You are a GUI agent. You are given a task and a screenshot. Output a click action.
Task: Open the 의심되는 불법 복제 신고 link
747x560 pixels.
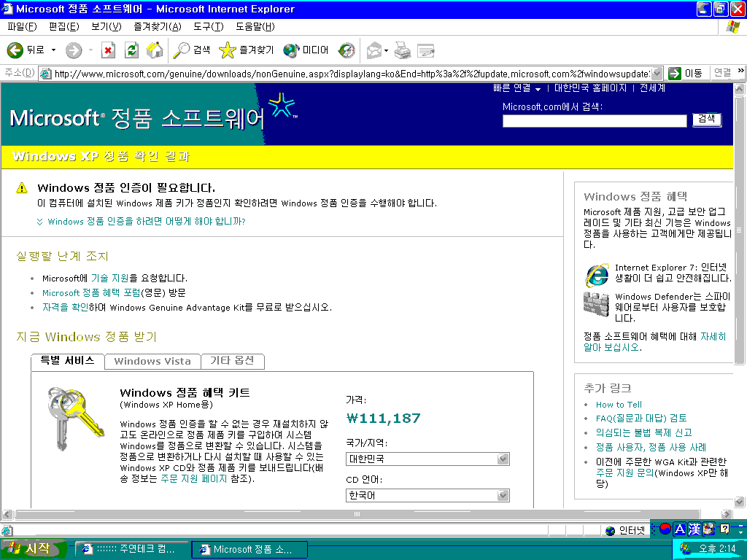click(x=643, y=432)
